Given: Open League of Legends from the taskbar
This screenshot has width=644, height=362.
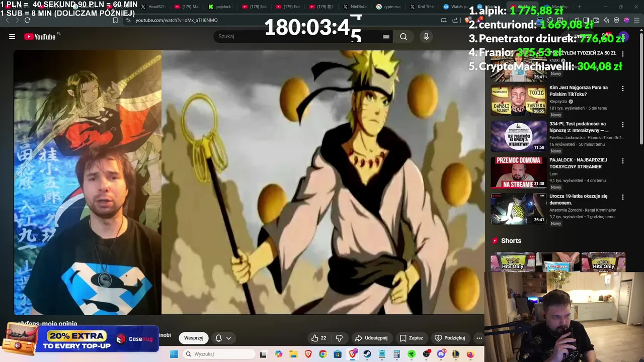Looking at the screenshot, I should click(x=456, y=354).
